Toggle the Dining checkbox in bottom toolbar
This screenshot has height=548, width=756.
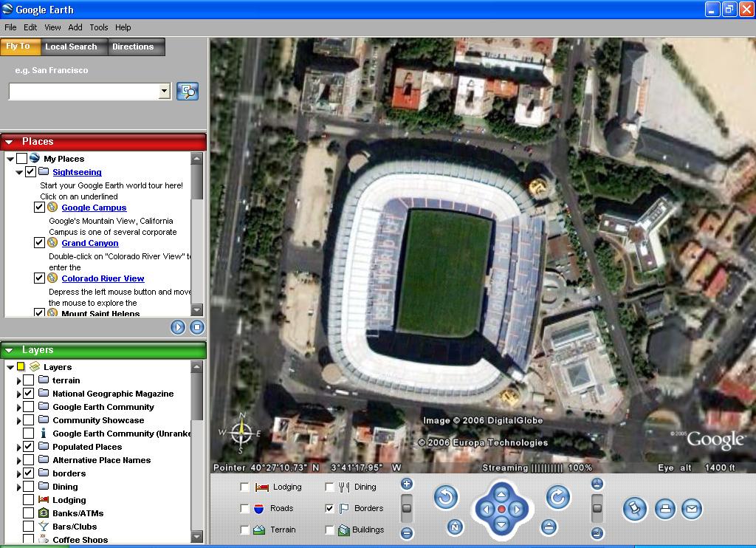329,487
